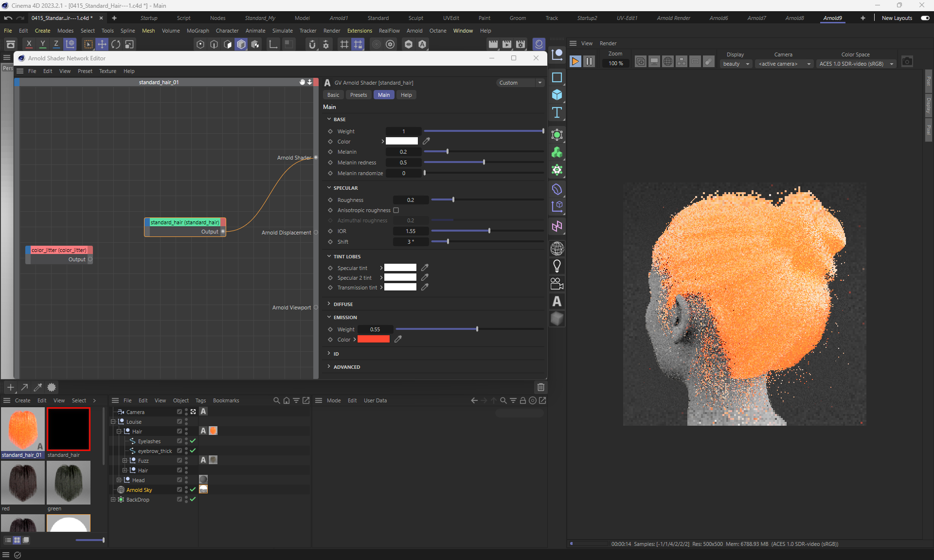Select the Cube primitive tool icon

click(x=557, y=95)
